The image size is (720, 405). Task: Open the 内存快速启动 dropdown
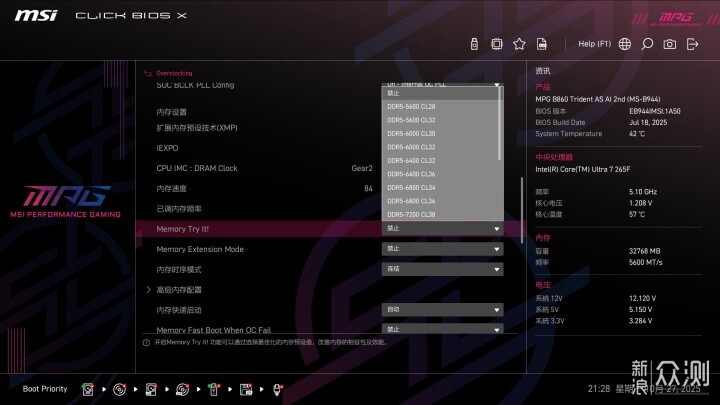[x=443, y=309]
